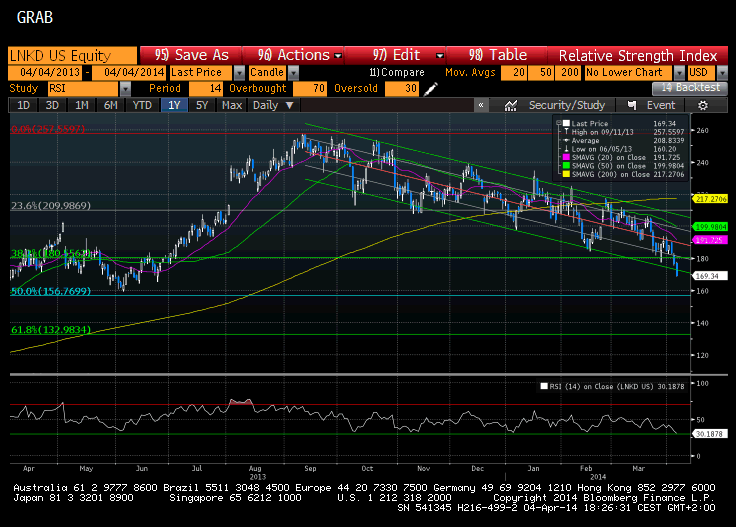Click the start date 04/04/2013 field
This screenshot has width=736, height=527.
point(45,73)
